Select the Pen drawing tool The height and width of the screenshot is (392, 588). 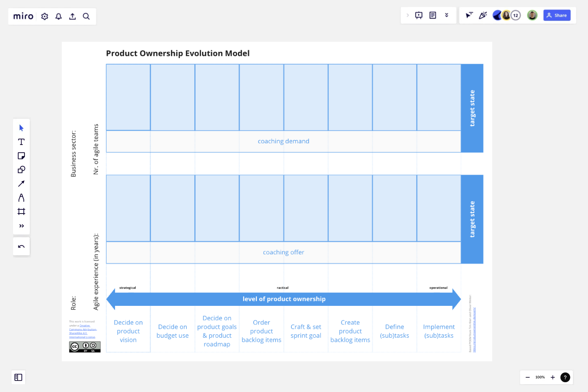pyautogui.click(x=21, y=198)
